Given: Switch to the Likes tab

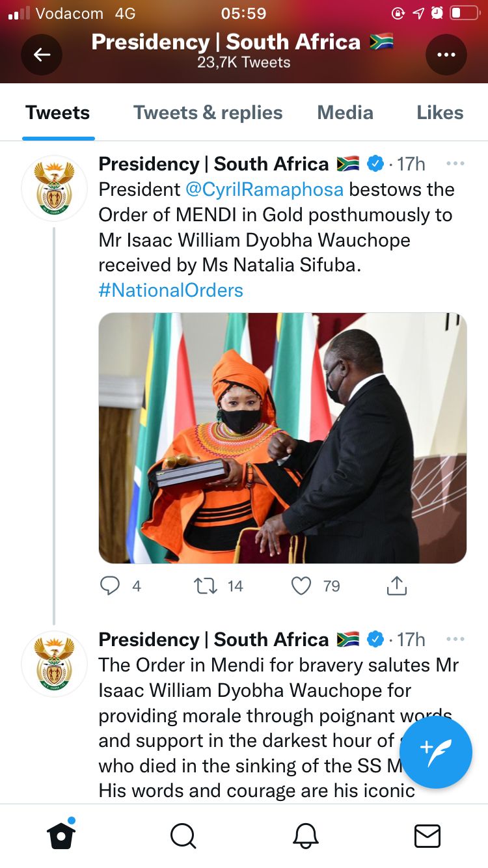Looking at the screenshot, I should tap(440, 113).
